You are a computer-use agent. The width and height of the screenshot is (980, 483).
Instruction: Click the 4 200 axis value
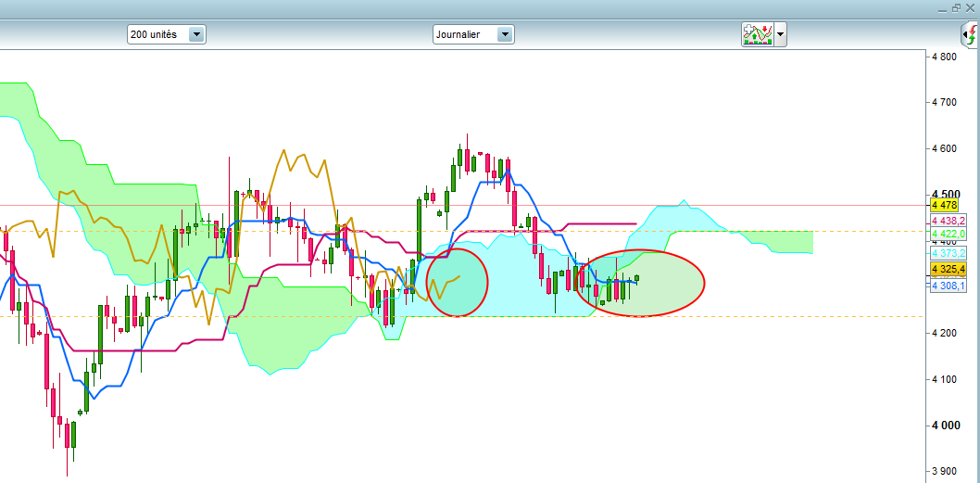(944, 334)
